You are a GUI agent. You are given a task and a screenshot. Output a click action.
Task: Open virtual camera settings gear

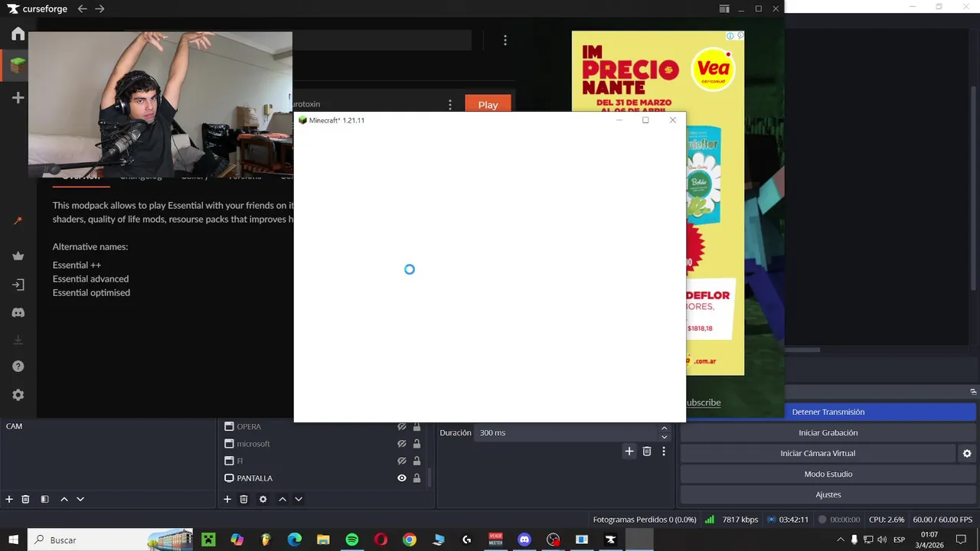pyautogui.click(x=967, y=453)
